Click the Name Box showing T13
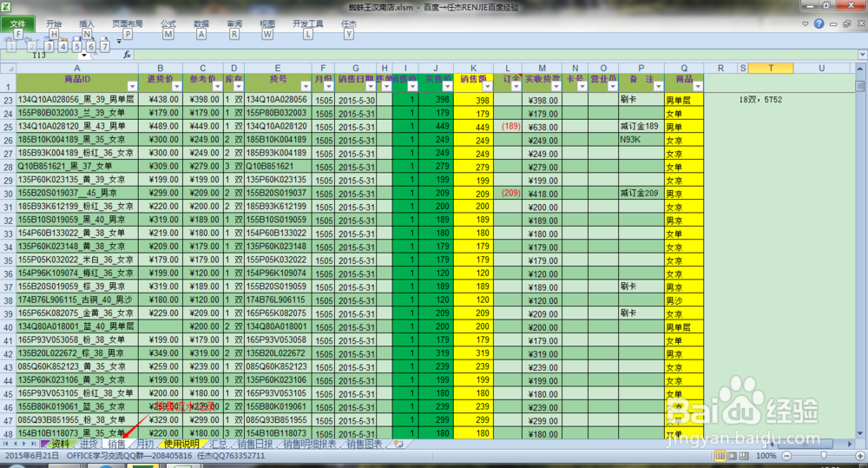 point(40,55)
